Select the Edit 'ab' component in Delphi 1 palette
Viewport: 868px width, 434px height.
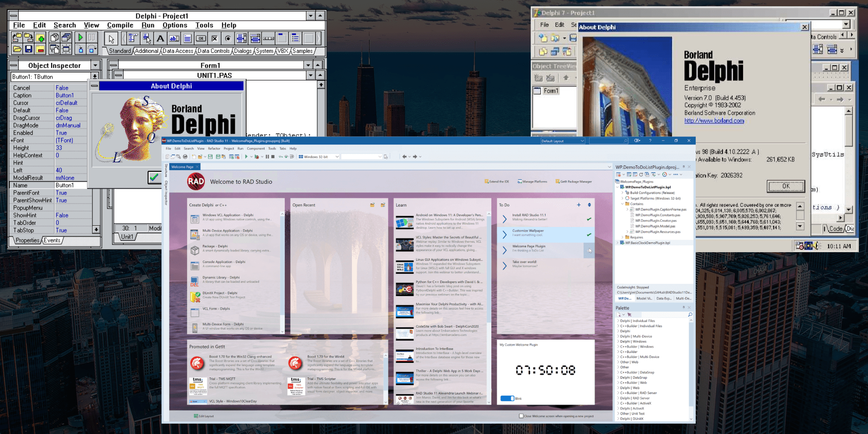[x=174, y=39]
